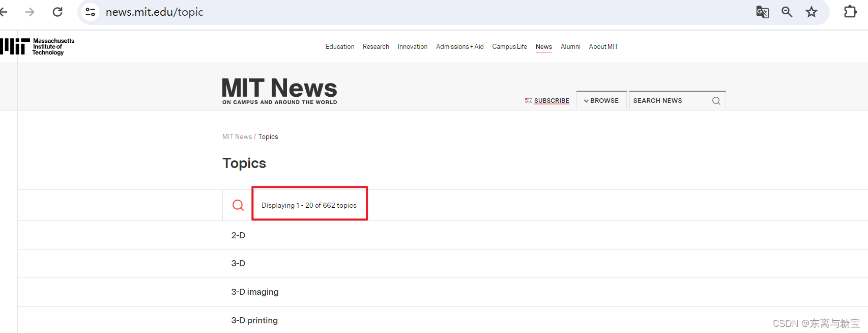
Task: Open the Google Translate icon
Action: [762, 12]
